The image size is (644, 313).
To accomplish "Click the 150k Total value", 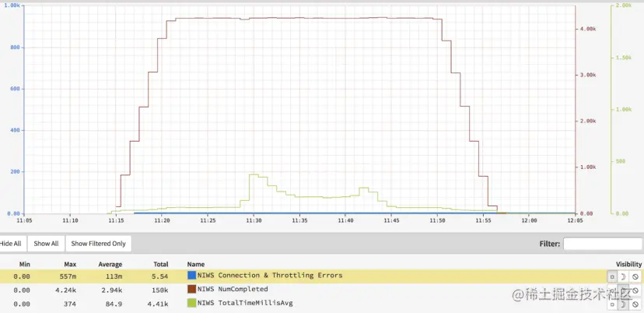I will (x=159, y=290).
